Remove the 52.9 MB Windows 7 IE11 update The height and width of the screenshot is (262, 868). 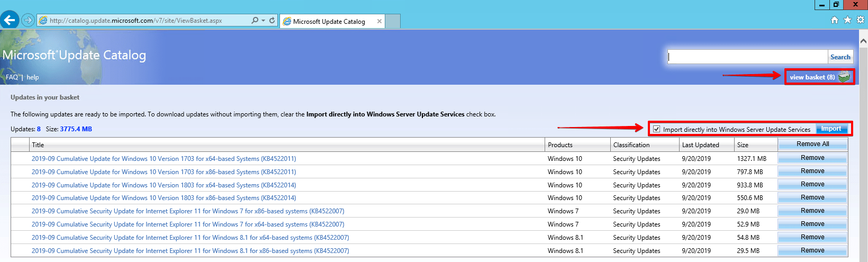812,224
